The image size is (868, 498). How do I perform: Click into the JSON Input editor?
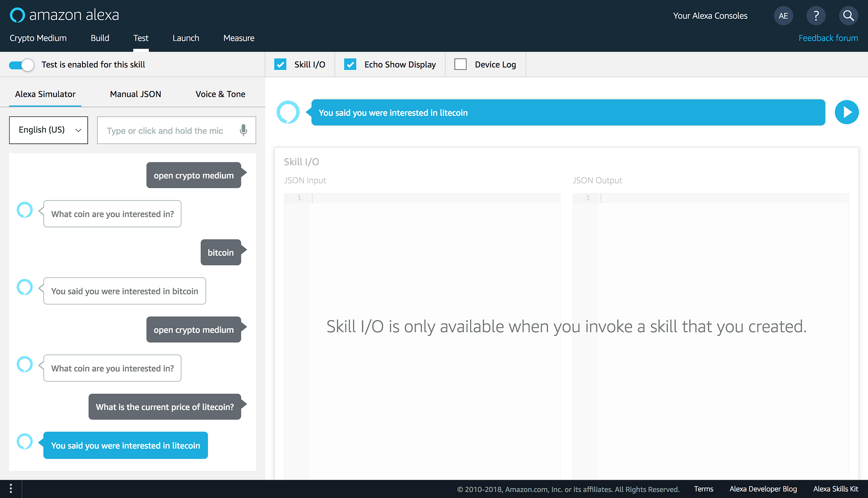422,336
